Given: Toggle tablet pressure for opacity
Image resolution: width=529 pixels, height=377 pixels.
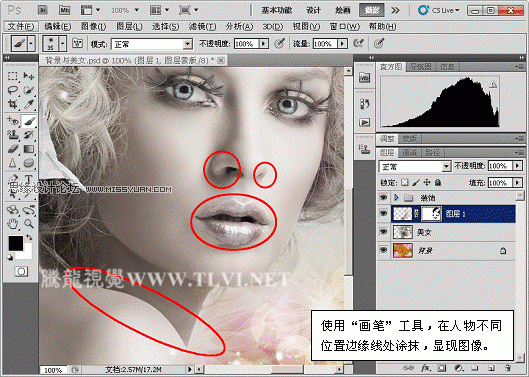Looking at the screenshot, I should (279, 44).
